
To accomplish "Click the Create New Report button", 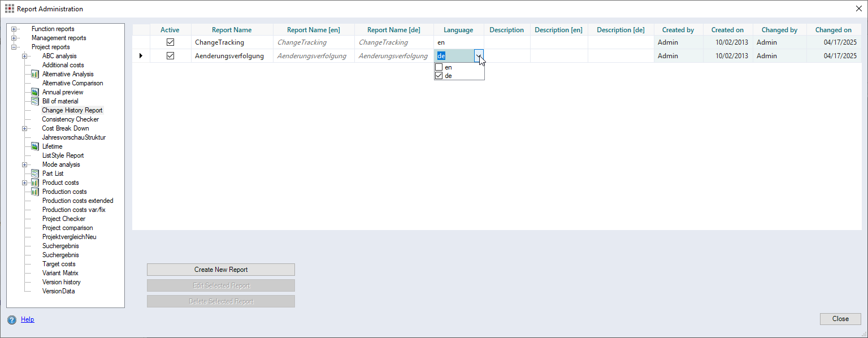I will (x=220, y=270).
